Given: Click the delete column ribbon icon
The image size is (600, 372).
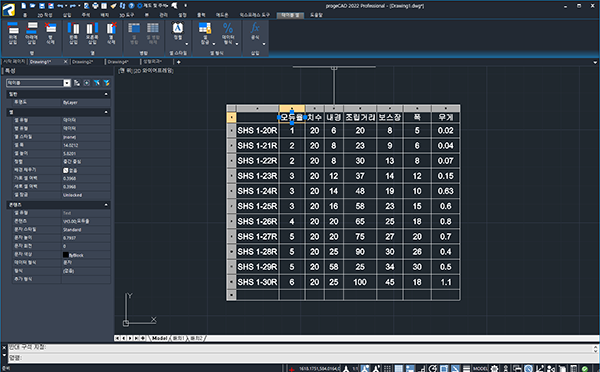Looking at the screenshot, I should tap(111, 28).
